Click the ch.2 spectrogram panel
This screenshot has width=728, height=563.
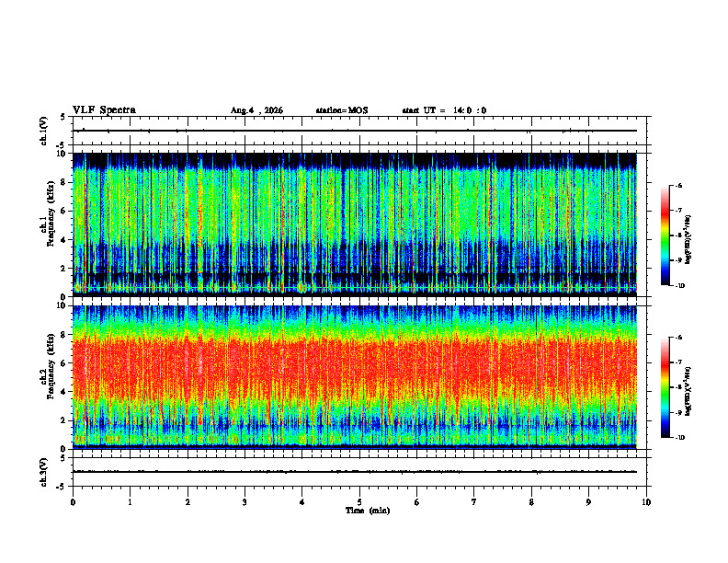(354, 377)
